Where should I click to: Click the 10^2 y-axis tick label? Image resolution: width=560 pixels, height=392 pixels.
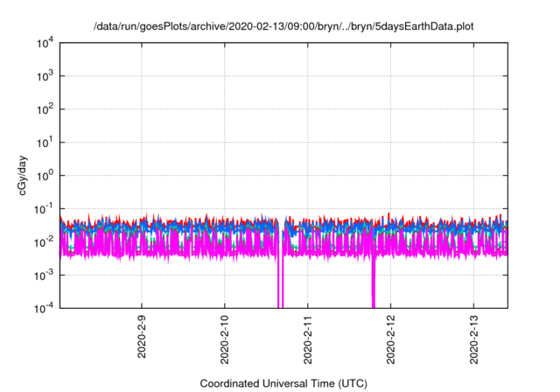45,109
